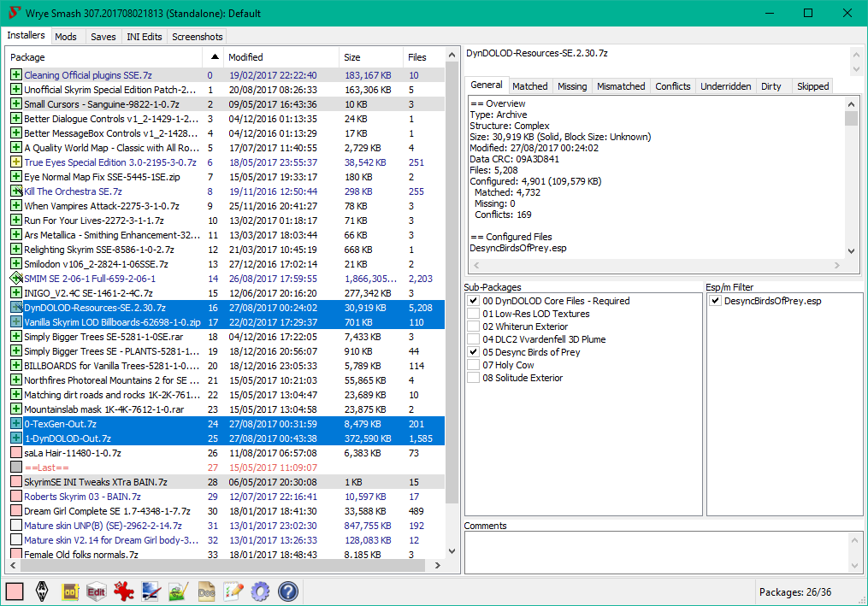Click status icon of Relighting Skyrim SSE
Image resolution: width=868 pixels, height=606 pixels.
(x=16, y=249)
